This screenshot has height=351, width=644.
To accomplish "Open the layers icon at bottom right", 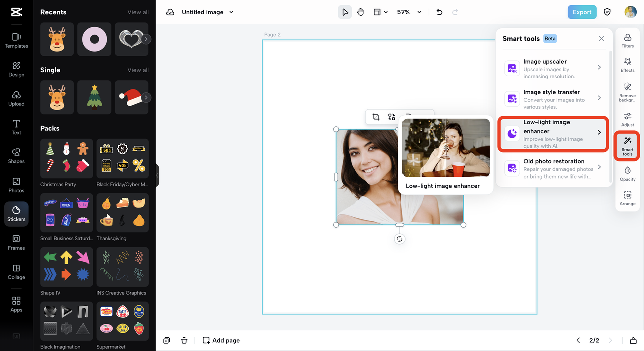I will [633, 340].
